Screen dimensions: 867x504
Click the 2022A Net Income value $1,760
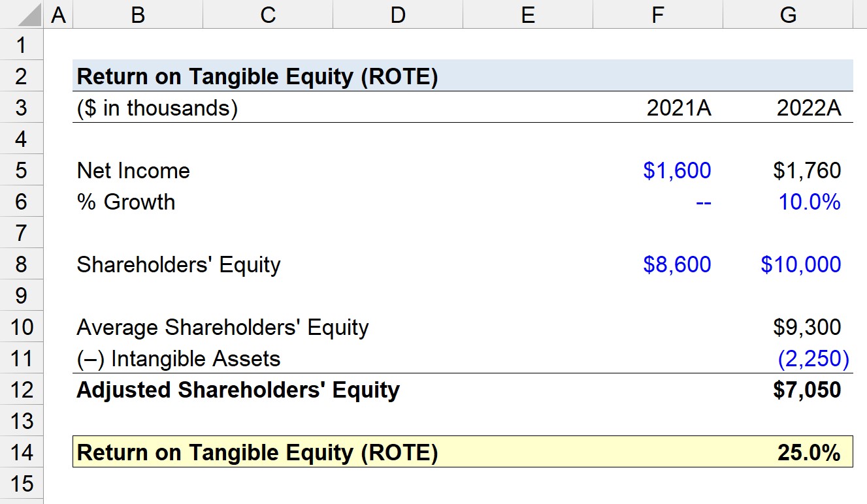tap(788, 170)
